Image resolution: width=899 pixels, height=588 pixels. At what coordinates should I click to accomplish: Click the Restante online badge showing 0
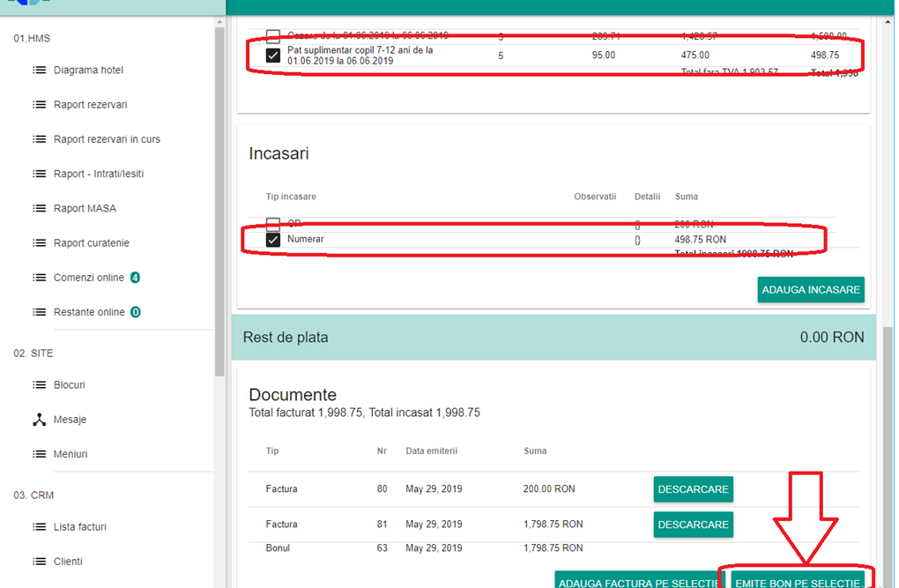tap(136, 312)
